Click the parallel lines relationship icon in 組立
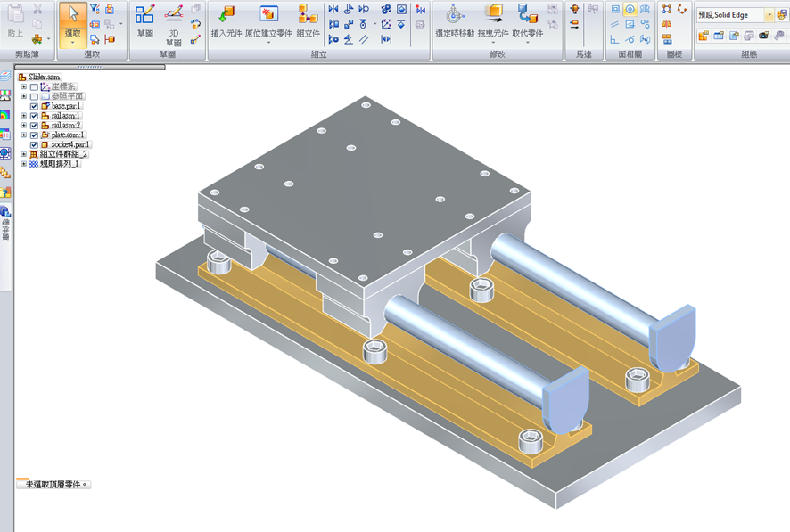Viewport: 790px width, 532px height. tap(365, 38)
